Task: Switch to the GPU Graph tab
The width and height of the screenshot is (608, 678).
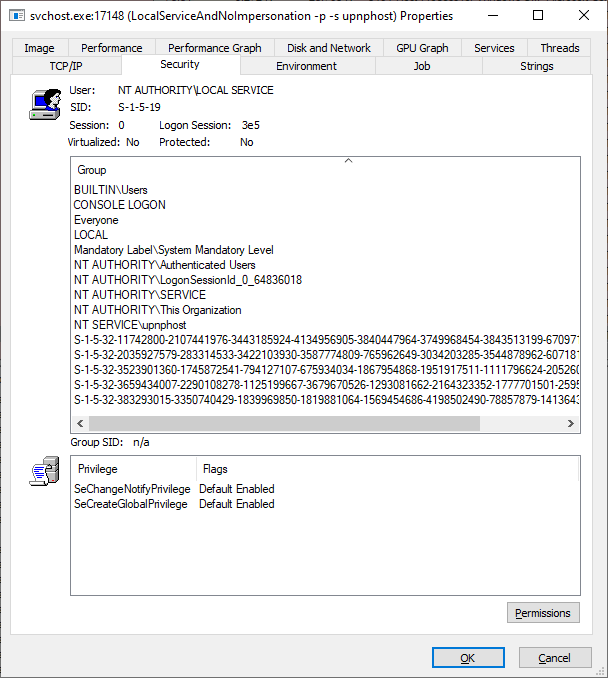Action: 421,48
